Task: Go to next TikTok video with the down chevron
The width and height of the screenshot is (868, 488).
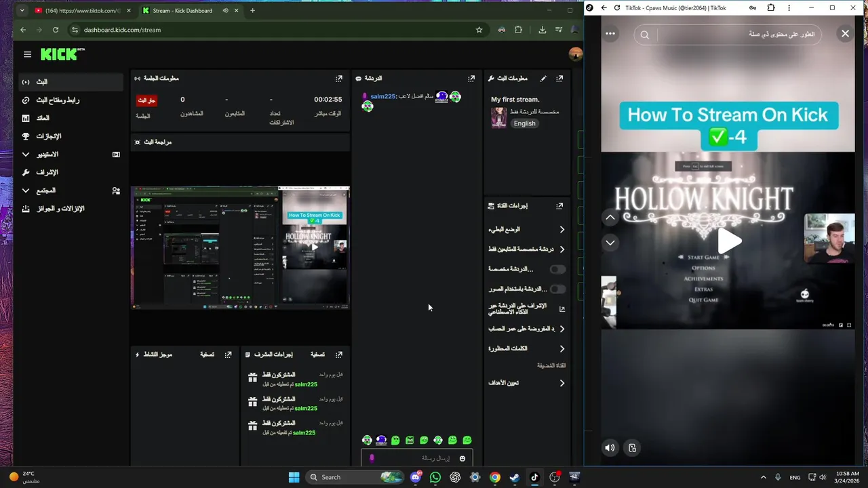Action: [x=610, y=243]
